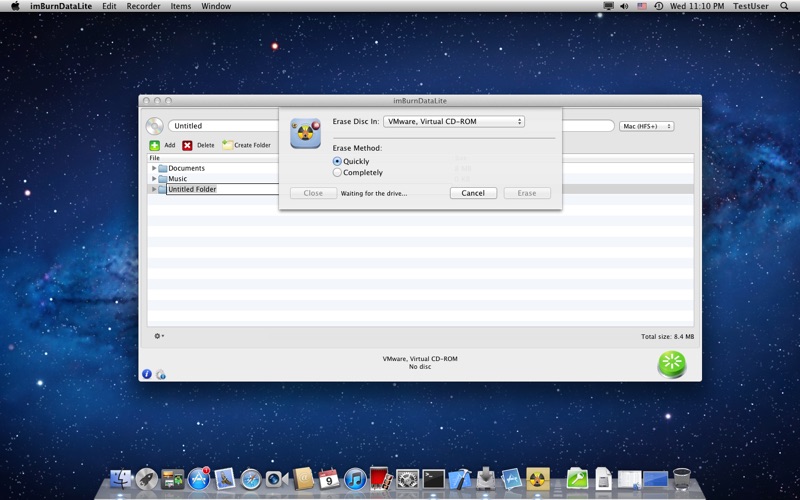The height and width of the screenshot is (500, 800).
Task: Open the Address Book dock icon
Action: [x=303, y=480]
